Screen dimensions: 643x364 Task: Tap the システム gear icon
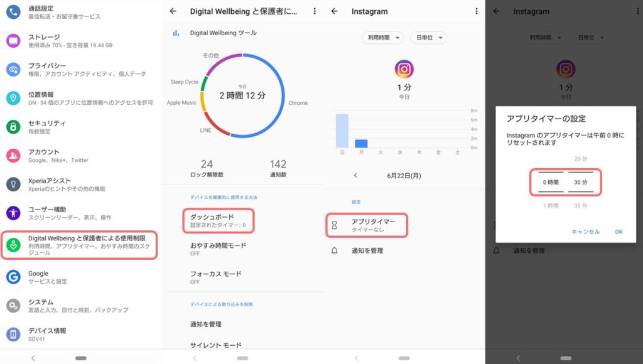click(13, 306)
